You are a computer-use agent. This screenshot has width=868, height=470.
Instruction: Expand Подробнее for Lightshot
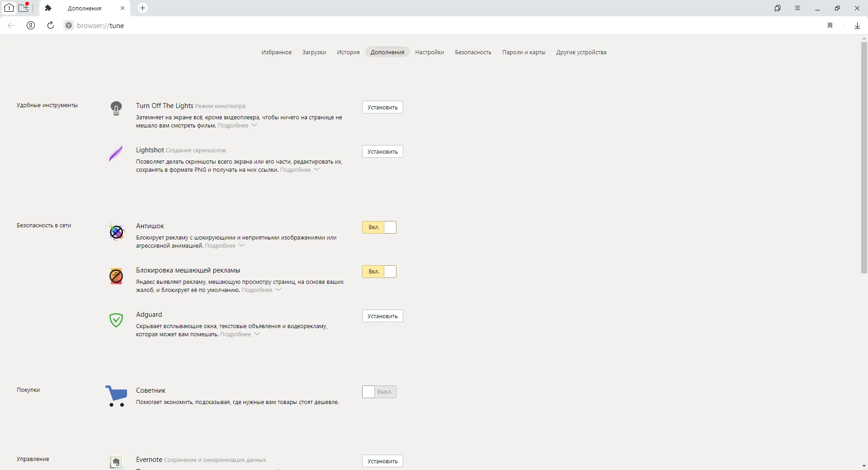pos(300,170)
